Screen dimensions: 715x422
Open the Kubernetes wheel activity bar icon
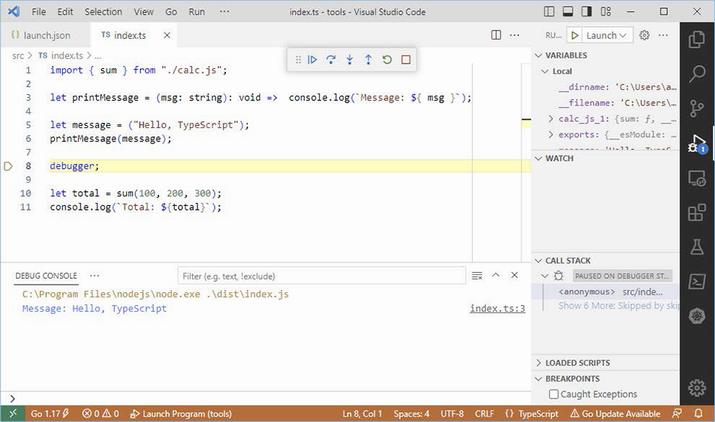[697, 316]
